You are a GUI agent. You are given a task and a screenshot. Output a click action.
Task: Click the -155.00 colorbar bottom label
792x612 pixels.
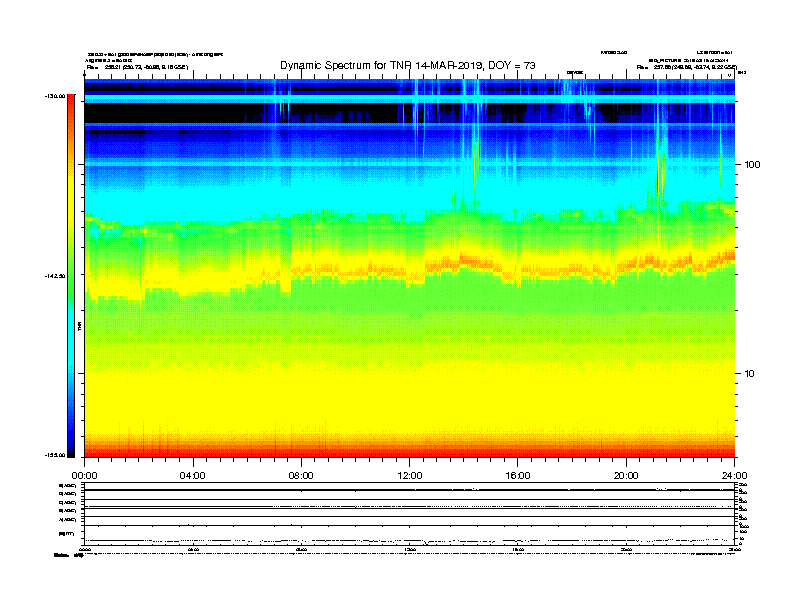(x=55, y=455)
